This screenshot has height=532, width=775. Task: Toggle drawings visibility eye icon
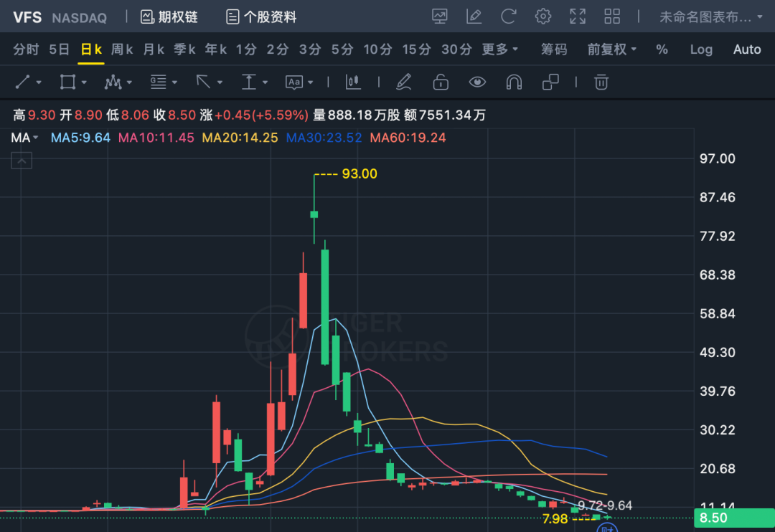click(477, 82)
